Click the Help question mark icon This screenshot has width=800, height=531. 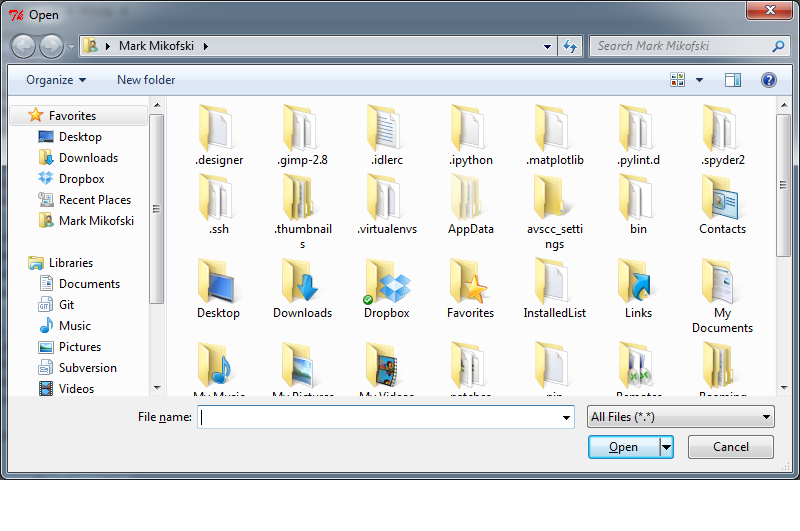click(768, 80)
